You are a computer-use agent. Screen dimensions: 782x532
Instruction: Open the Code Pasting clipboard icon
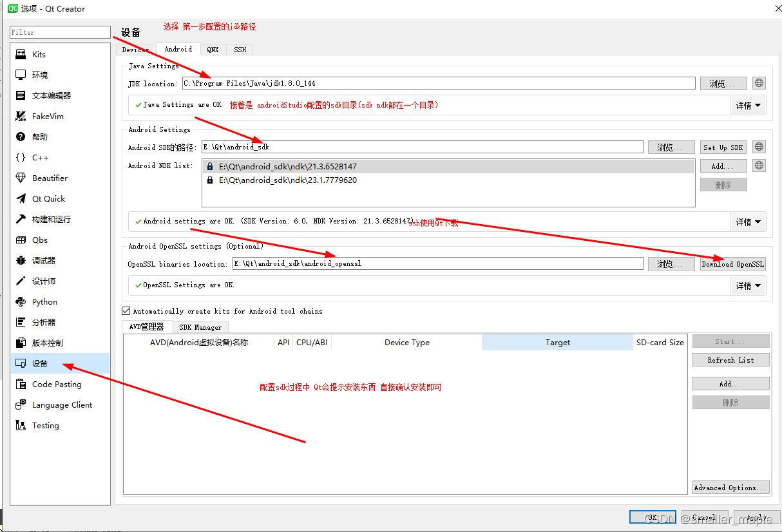(21, 385)
